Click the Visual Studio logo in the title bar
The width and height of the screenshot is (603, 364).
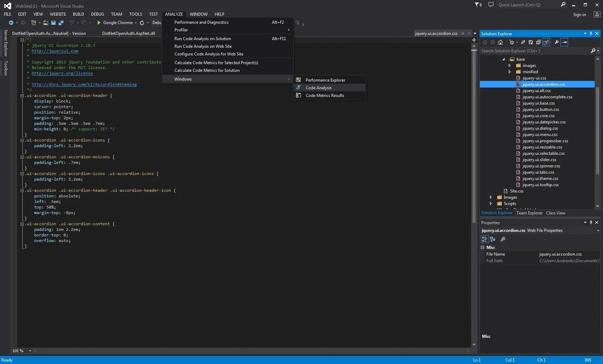tap(7, 5)
